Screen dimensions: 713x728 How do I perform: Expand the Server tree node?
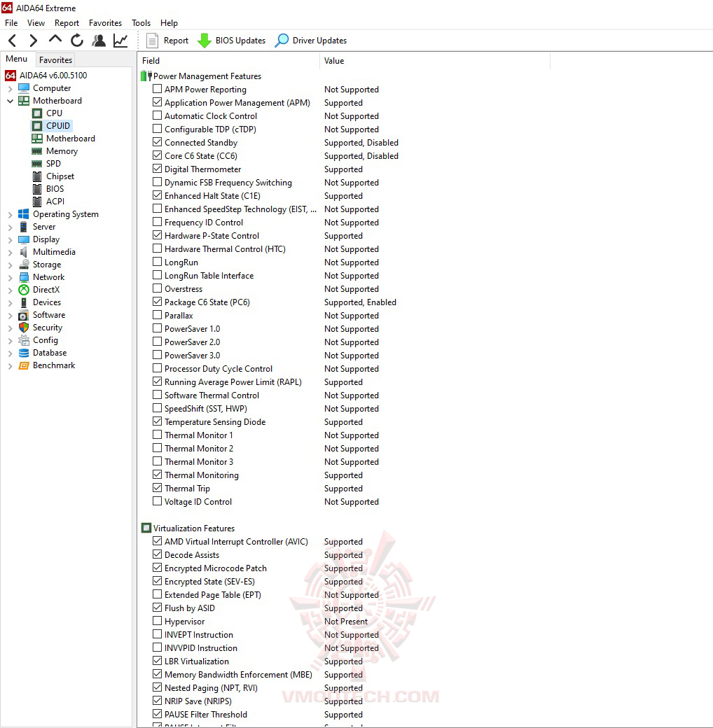pos(11,227)
